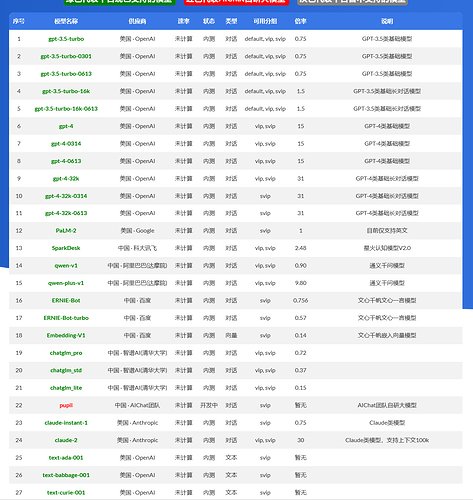Click the claude-instant-1 model name
473x500 pixels.
pyautogui.click(x=66, y=423)
